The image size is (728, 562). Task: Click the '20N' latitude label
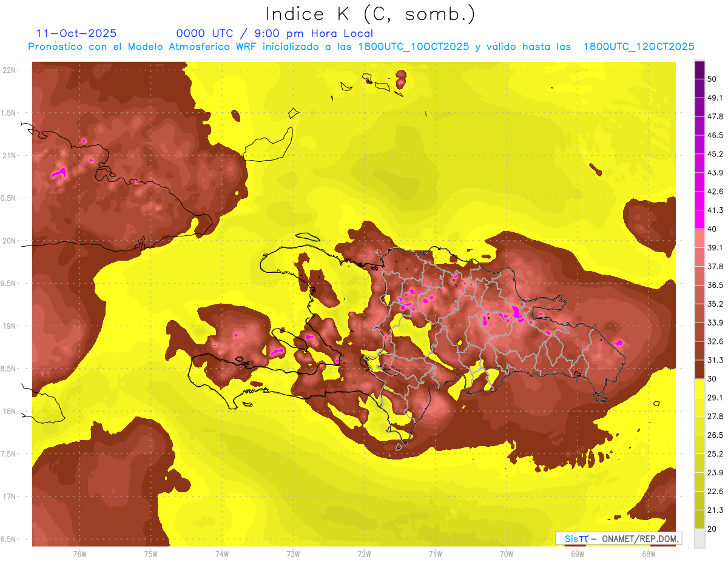click(9, 241)
